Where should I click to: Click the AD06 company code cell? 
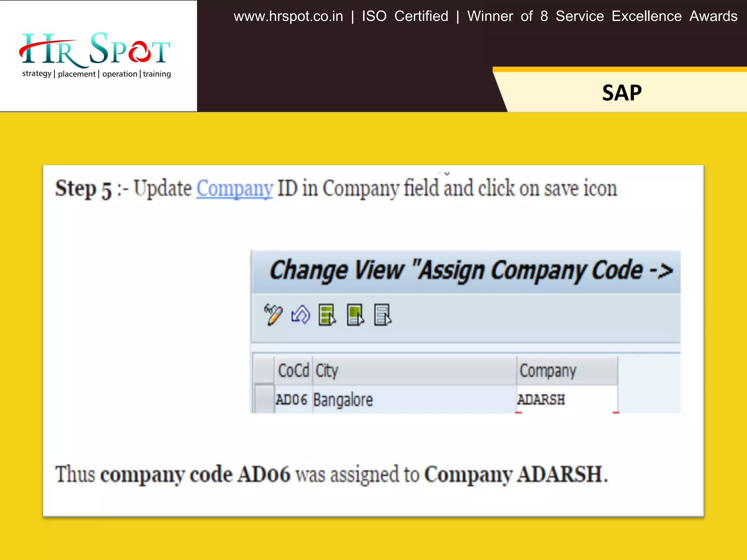293,400
